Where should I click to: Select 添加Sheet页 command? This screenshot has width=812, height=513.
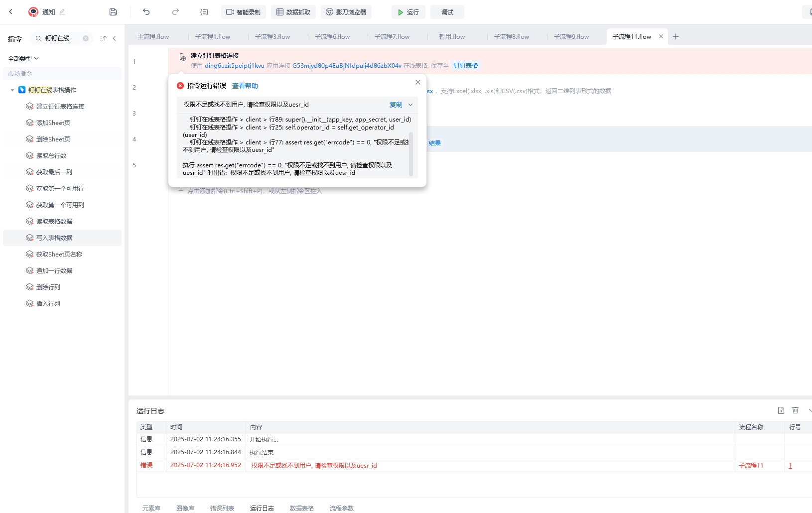pos(53,123)
